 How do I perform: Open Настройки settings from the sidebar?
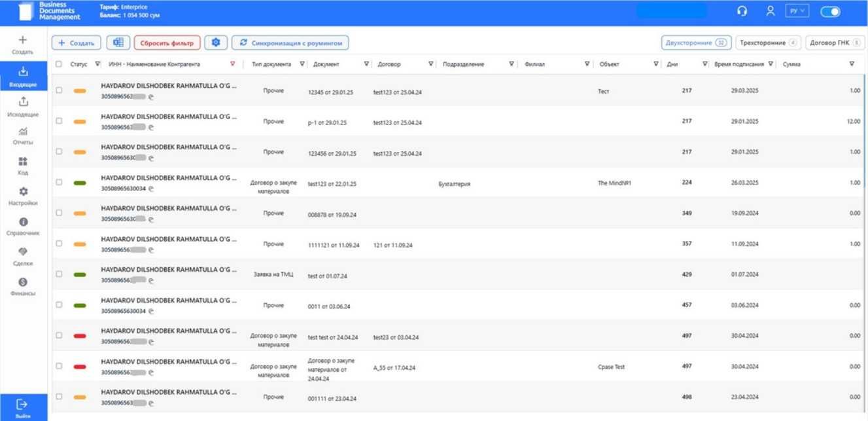23,196
